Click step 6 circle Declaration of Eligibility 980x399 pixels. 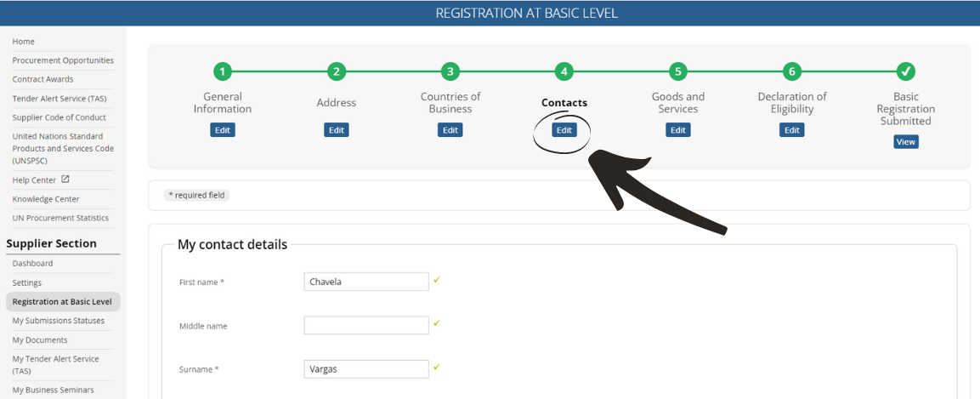[x=792, y=72]
